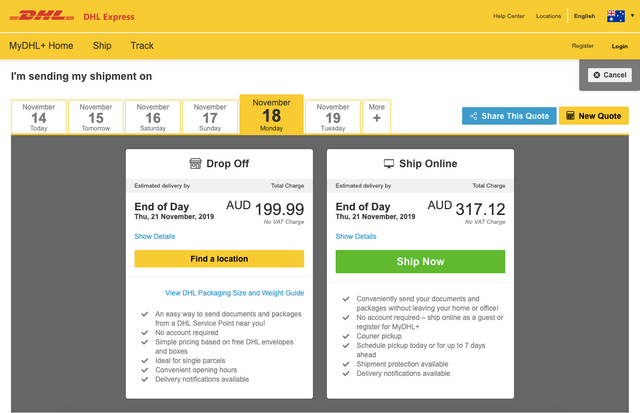Share This Quote via share button
The image size is (640, 413).
pos(509,116)
